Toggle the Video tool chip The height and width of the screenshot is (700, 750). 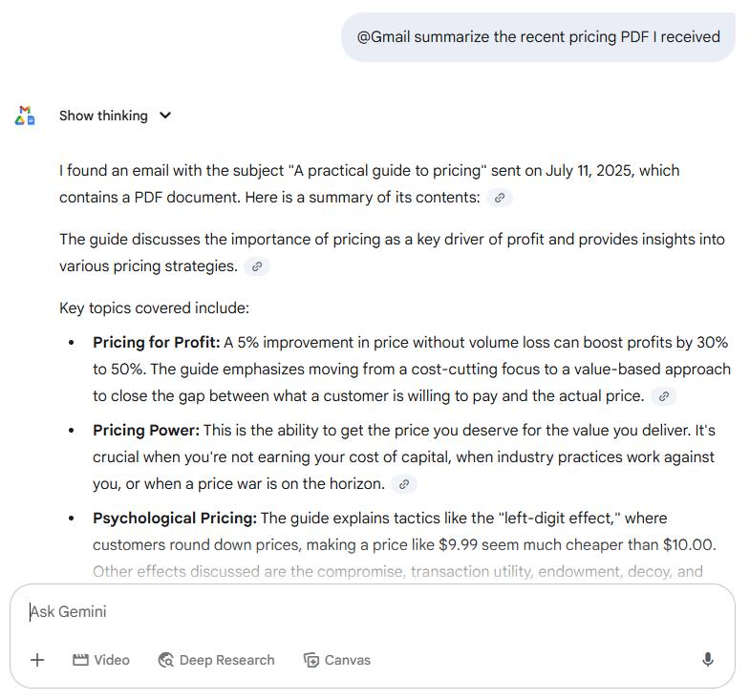coord(101,660)
